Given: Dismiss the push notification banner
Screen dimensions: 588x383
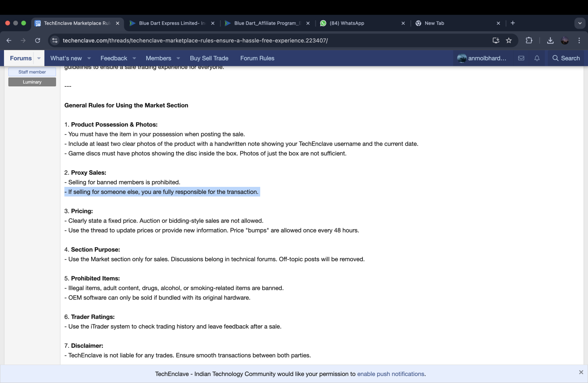Looking at the screenshot, I should pyautogui.click(x=581, y=372).
